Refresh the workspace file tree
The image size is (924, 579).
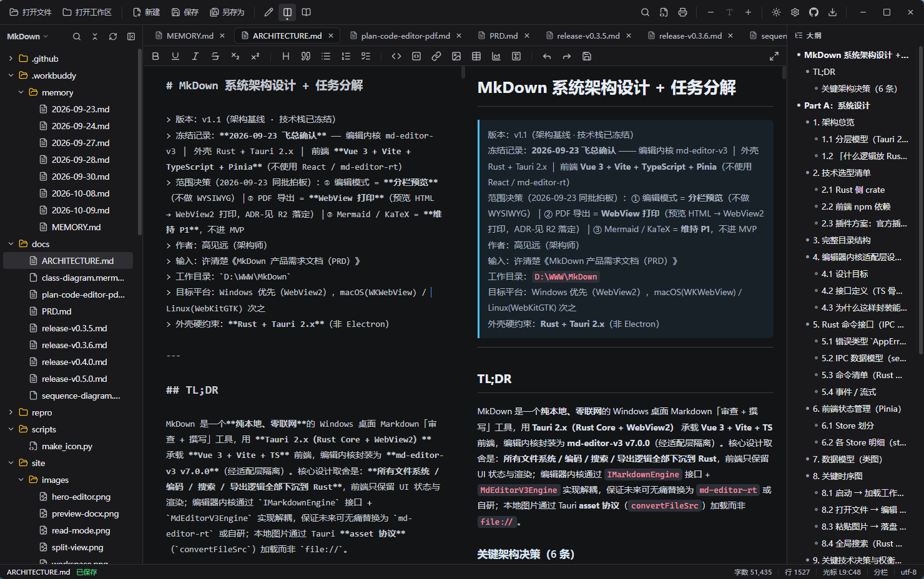pyautogui.click(x=113, y=36)
